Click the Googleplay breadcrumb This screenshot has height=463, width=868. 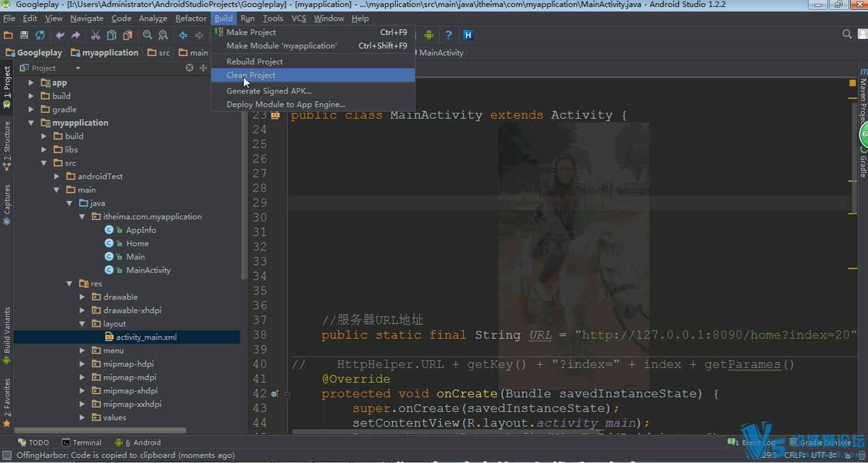point(34,53)
